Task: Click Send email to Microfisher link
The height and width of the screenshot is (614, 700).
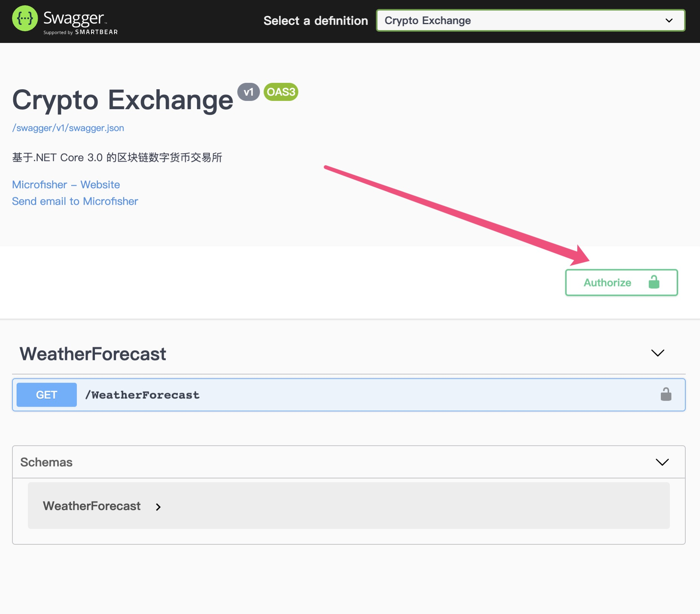Action: tap(75, 201)
